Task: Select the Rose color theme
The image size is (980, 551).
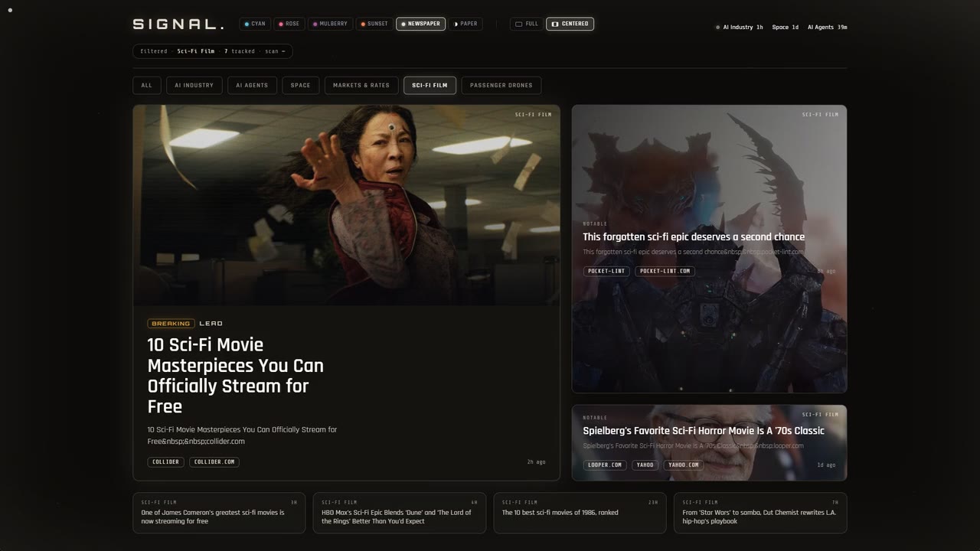Action: point(289,24)
